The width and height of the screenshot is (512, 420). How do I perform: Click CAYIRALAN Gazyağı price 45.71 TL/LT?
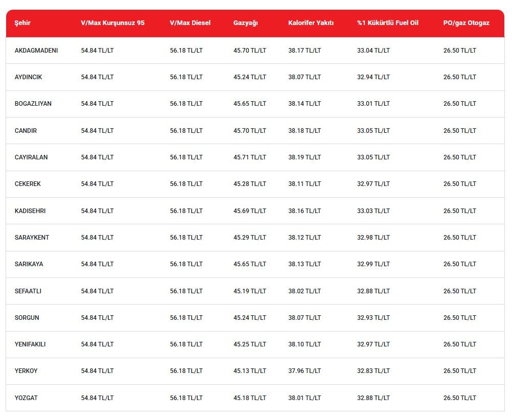pos(249,157)
